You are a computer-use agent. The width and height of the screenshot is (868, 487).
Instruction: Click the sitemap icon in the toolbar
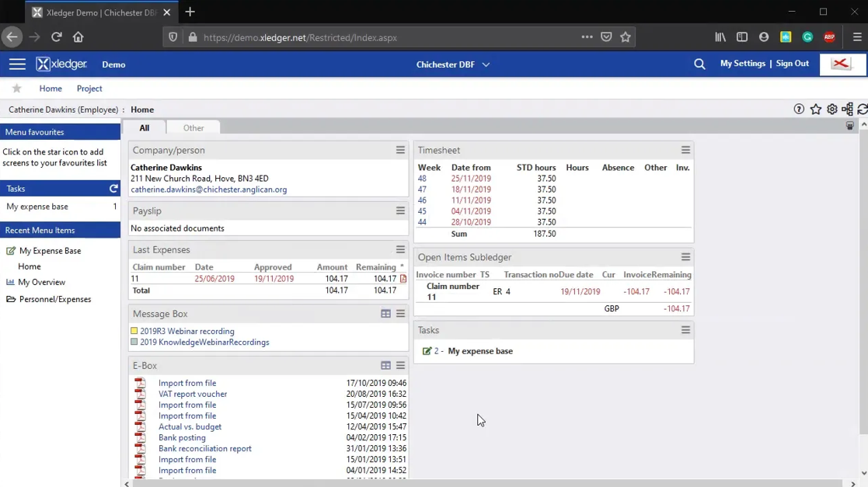846,109
